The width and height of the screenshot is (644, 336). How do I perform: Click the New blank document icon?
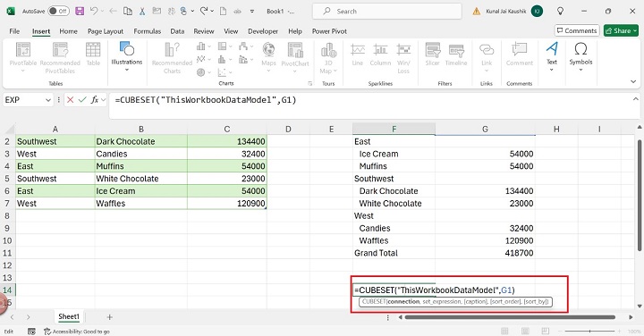point(223,11)
